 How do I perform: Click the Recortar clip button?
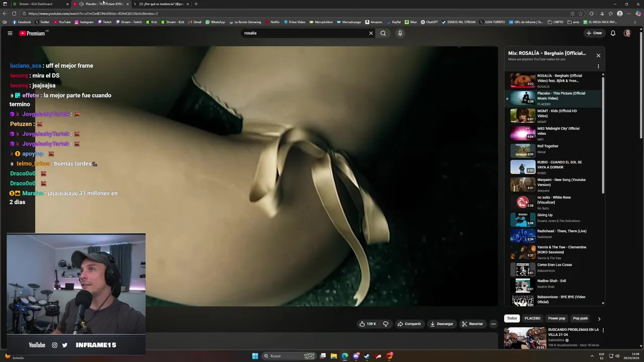[472, 324]
